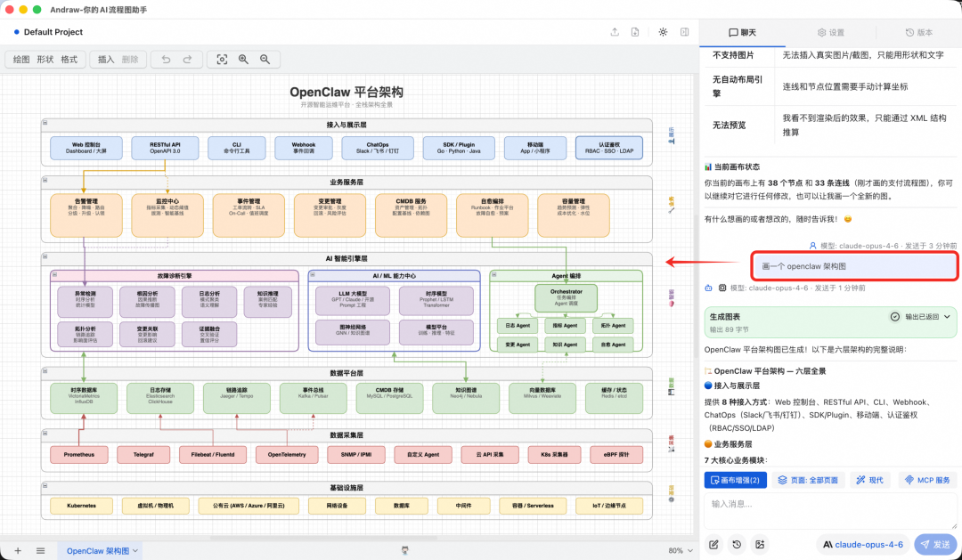
Task: Click the GitHub cat icon in bottom bar
Action: click(x=405, y=551)
